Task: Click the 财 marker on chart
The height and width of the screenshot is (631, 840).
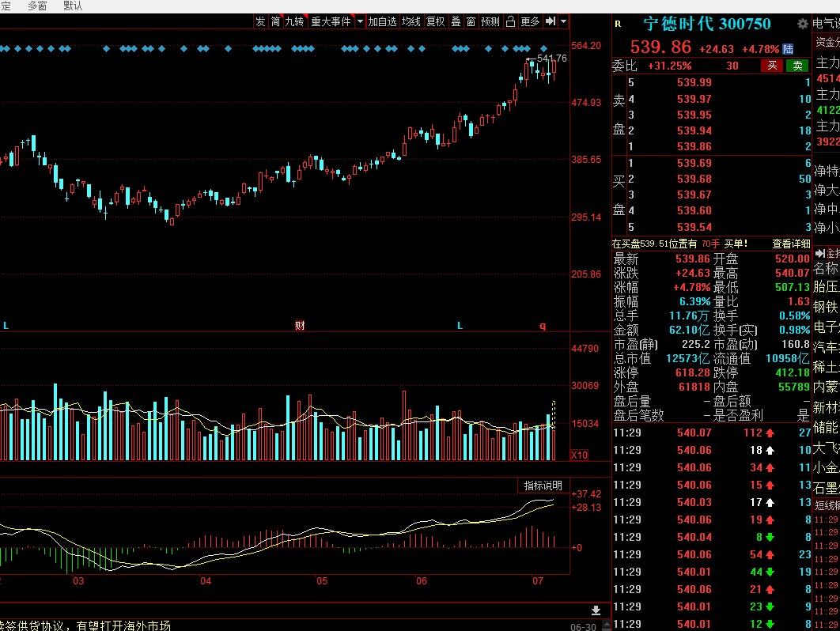Action: point(300,325)
